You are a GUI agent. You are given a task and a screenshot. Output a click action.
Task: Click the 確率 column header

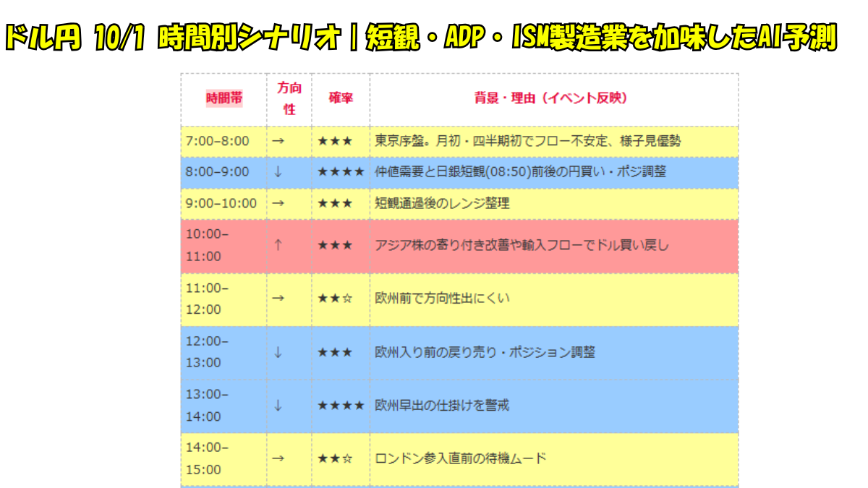tap(341, 98)
